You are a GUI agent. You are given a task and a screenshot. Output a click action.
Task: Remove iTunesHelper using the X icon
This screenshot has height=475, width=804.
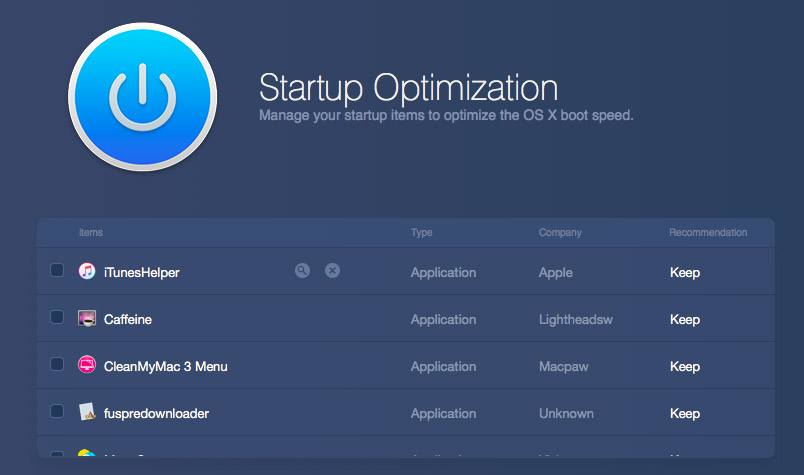pyautogui.click(x=332, y=270)
